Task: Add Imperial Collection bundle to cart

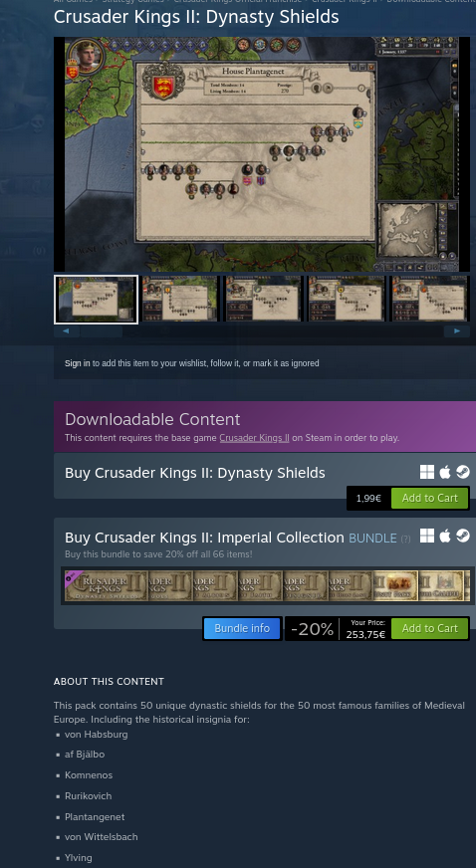Action: tap(429, 628)
